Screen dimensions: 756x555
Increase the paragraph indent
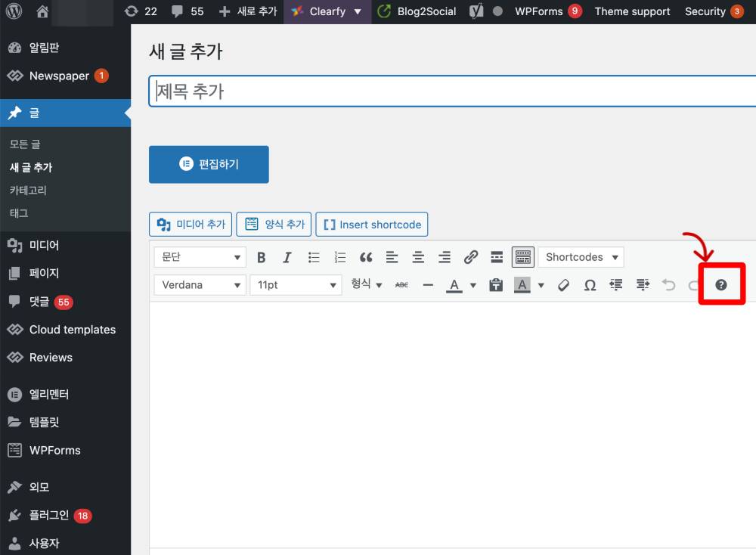pos(642,285)
